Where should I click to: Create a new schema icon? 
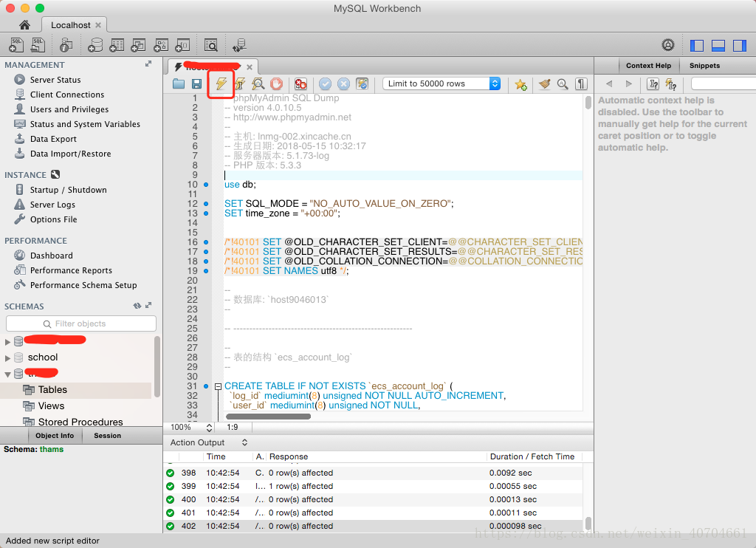pos(95,45)
